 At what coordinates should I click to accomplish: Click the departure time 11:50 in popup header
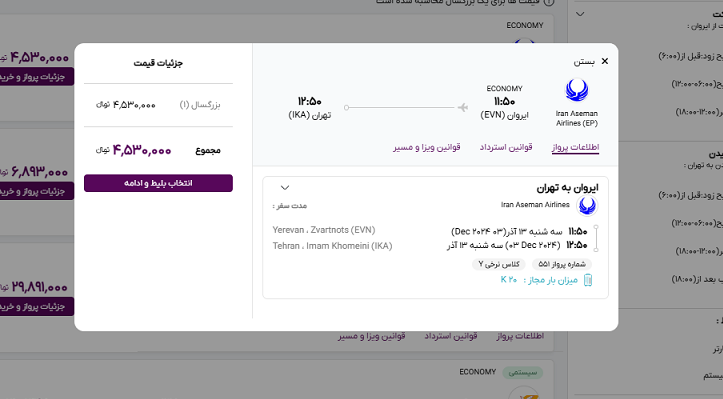pyautogui.click(x=504, y=101)
